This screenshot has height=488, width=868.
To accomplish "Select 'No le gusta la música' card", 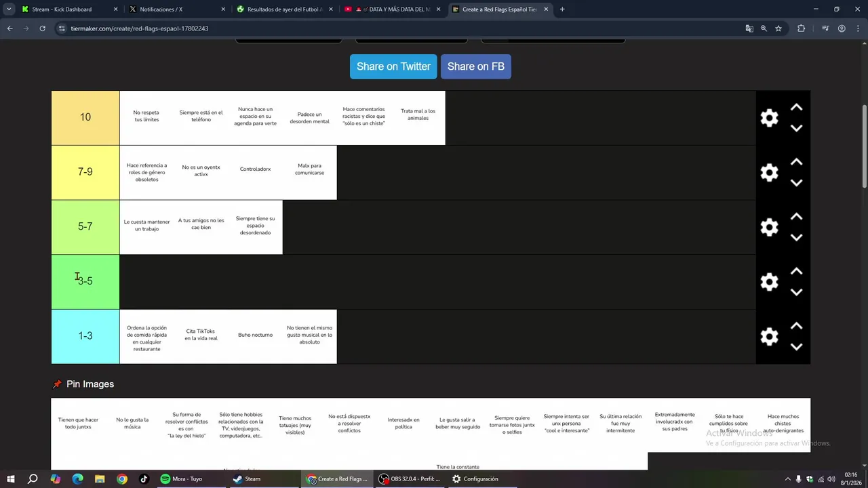I will [132, 425].
